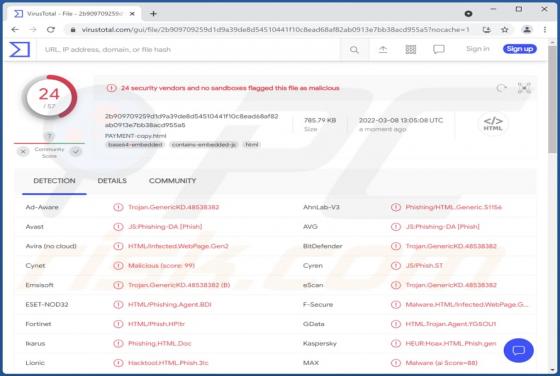Click the AhnLab-V3 vendor name
Image resolution: width=560 pixels, height=376 pixels.
click(x=321, y=207)
